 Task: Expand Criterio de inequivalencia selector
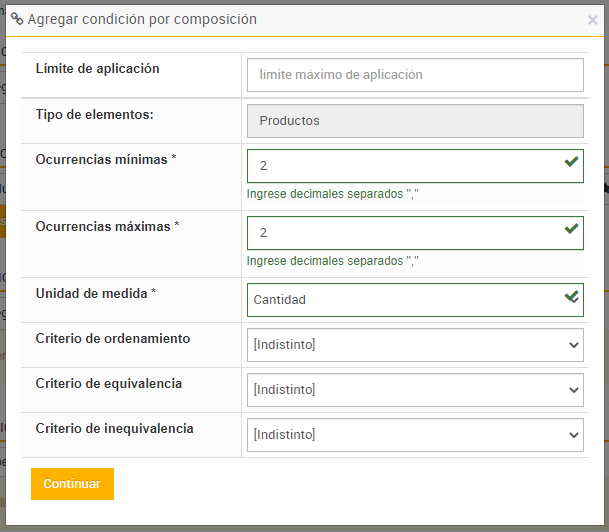414,435
